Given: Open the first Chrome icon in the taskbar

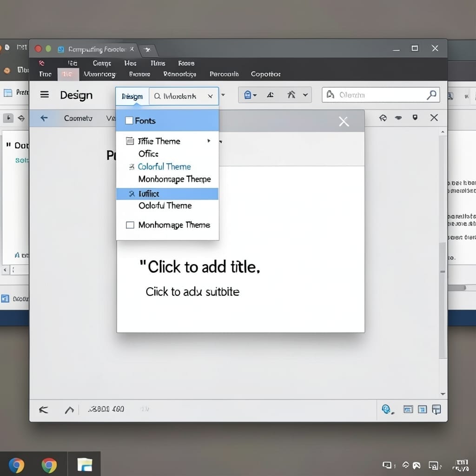Looking at the screenshot, I should pyautogui.click(x=16, y=465).
